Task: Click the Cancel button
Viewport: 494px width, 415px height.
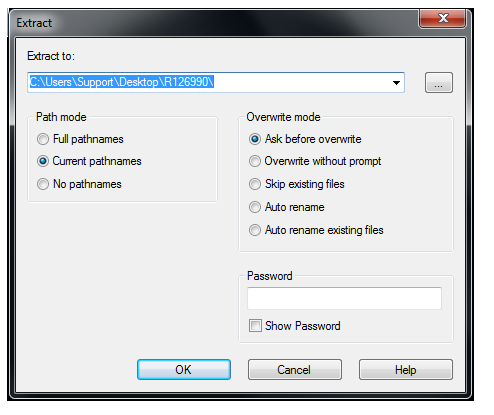Action: (295, 369)
